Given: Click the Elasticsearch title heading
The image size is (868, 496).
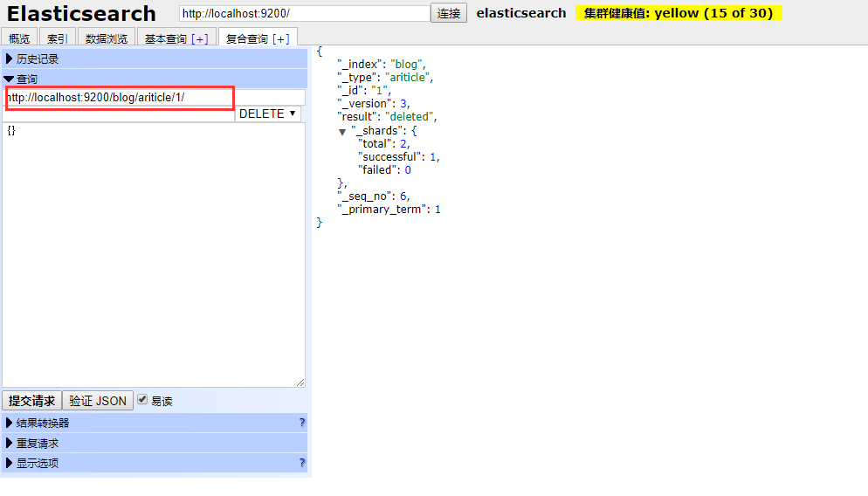Looking at the screenshot, I should click(81, 13).
